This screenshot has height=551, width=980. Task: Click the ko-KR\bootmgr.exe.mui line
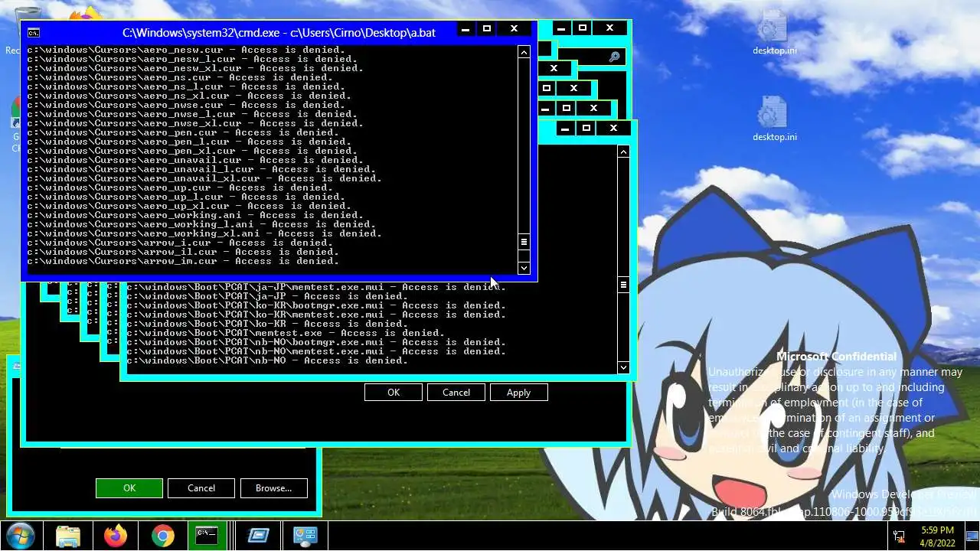[x=316, y=305]
